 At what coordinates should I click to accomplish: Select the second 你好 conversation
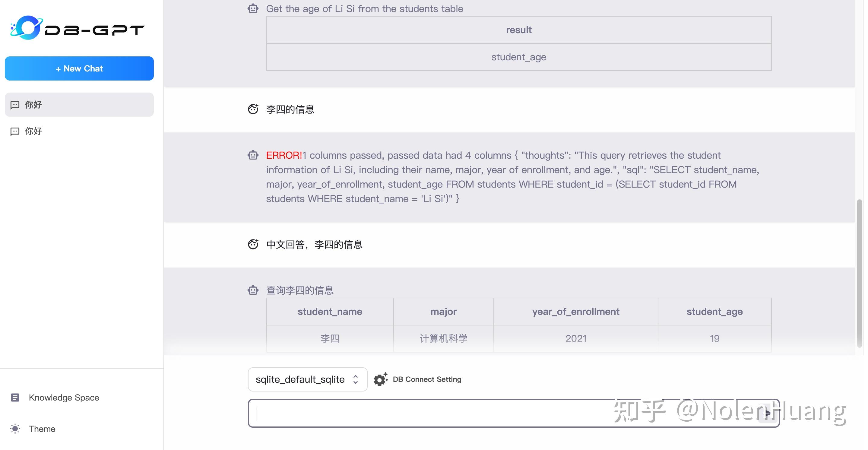pyautogui.click(x=79, y=131)
